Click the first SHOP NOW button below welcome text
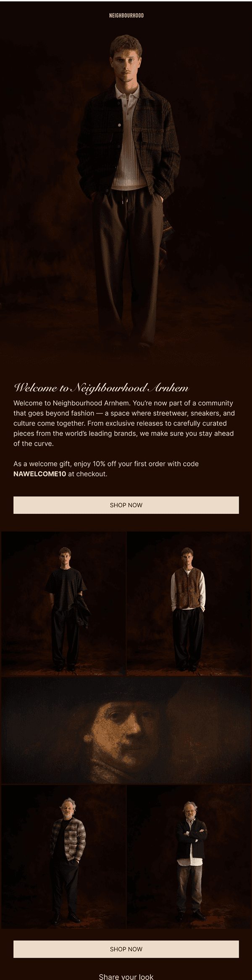Image resolution: width=252 pixels, height=980 pixels. pyautogui.click(x=126, y=505)
